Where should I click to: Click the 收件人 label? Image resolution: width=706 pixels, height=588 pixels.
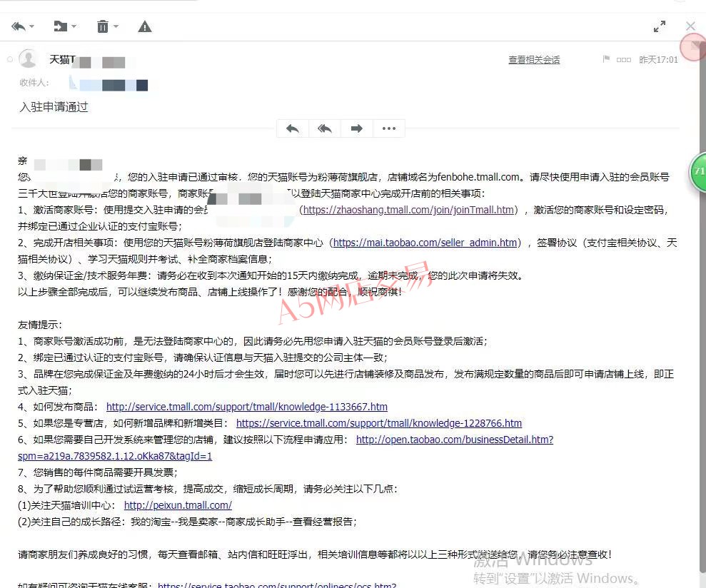[34, 83]
